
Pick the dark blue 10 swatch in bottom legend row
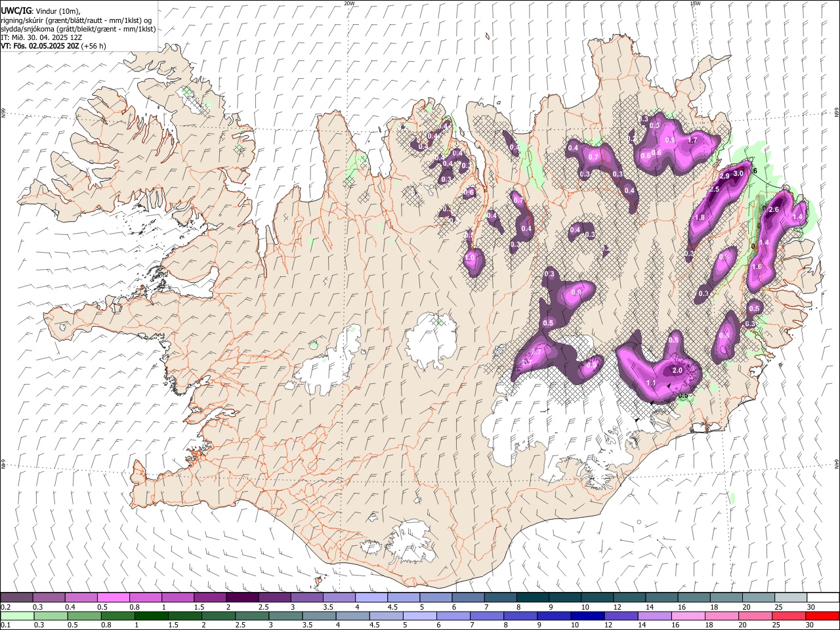coord(587,616)
